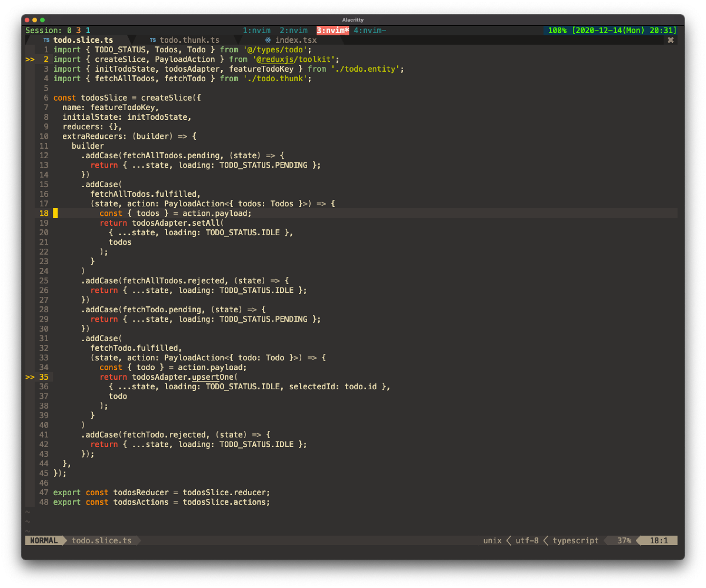Click the green maximize window button
Image resolution: width=706 pixels, height=588 pixels.
click(x=42, y=20)
